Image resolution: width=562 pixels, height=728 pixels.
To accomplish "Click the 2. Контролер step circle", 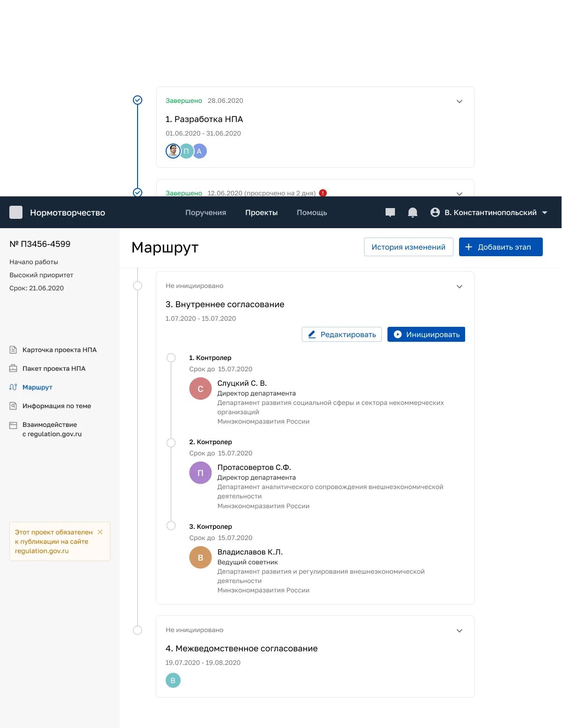I will 171,443.
